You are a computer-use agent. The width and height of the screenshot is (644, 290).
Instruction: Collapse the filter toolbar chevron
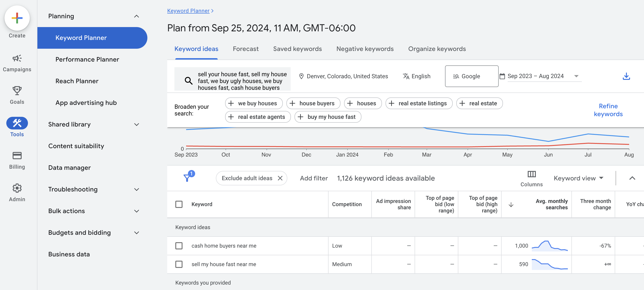click(632, 178)
